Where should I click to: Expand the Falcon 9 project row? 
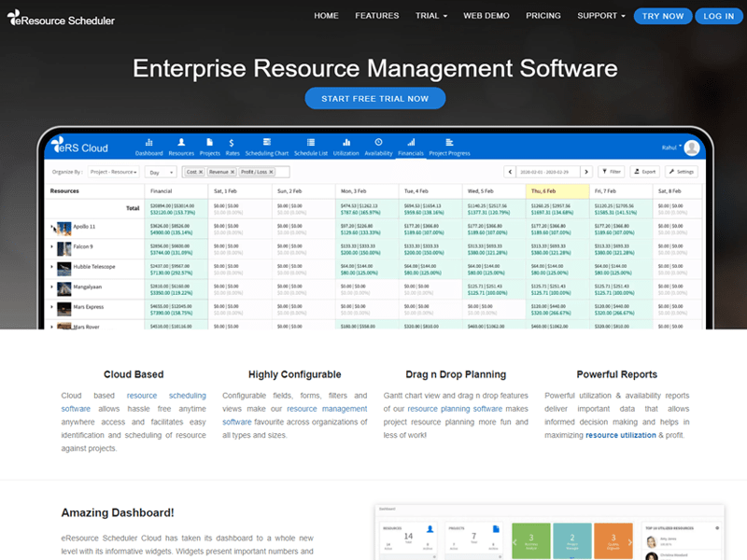pyautogui.click(x=52, y=246)
